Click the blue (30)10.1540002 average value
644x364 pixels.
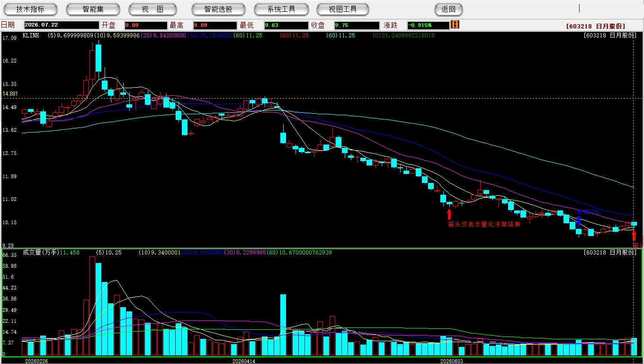[210, 36]
